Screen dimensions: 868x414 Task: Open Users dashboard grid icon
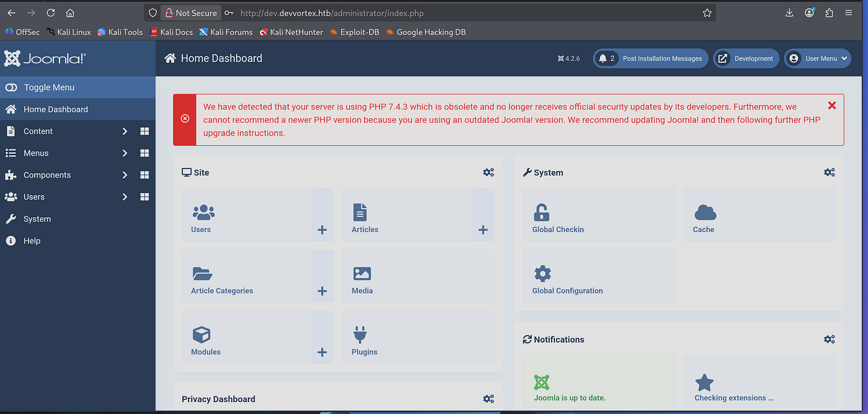click(x=144, y=197)
